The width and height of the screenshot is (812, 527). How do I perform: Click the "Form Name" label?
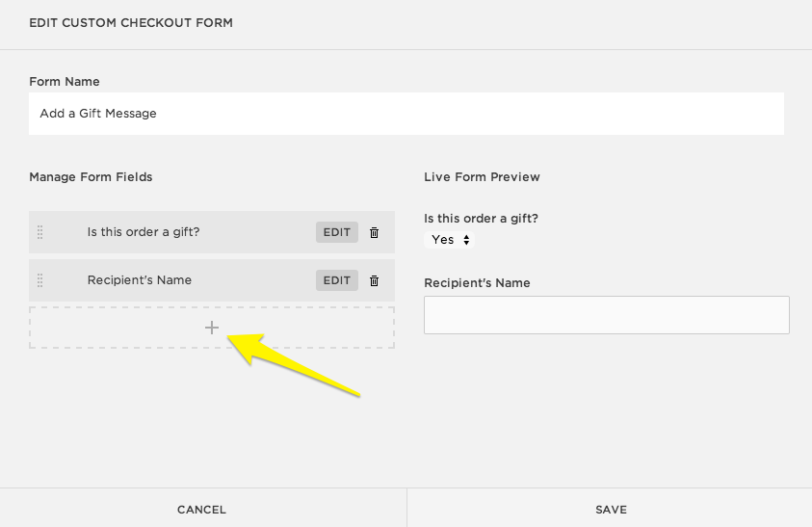point(65,82)
